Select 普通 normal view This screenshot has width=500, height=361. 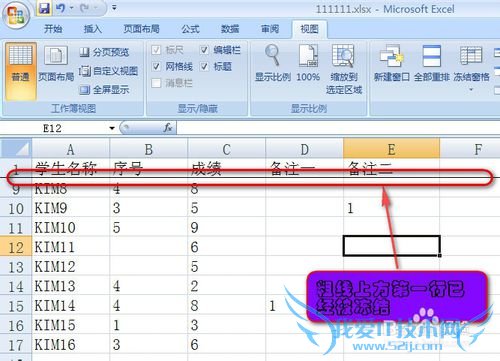21,71
